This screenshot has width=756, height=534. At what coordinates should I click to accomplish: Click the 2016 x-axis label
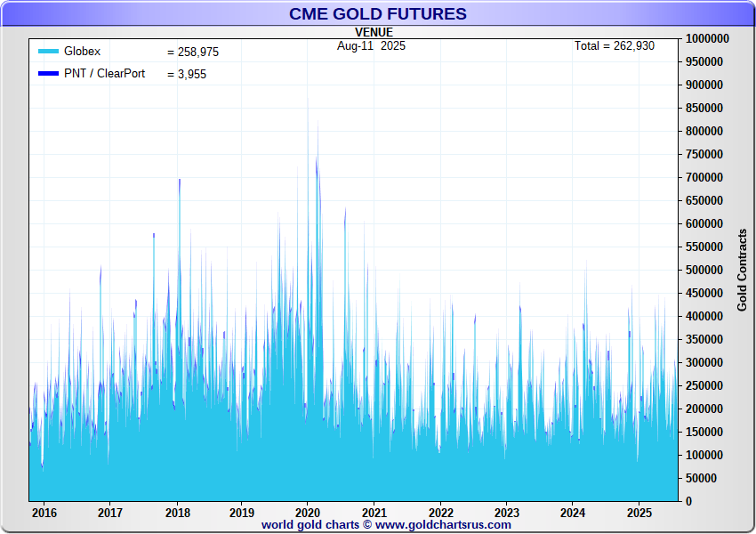pyautogui.click(x=44, y=513)
